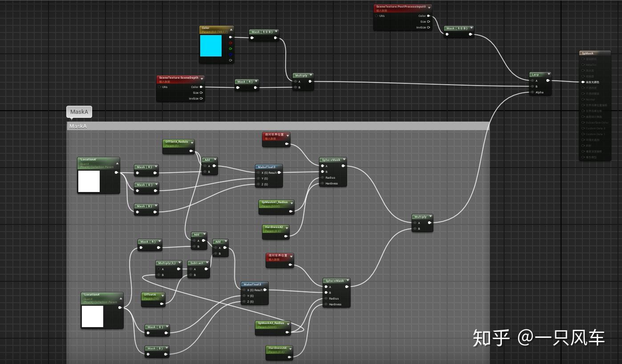Click the Radius input pin on the upper SphereMask node
This screenshot has height=364, width=622.
click(x=323, y=177)
